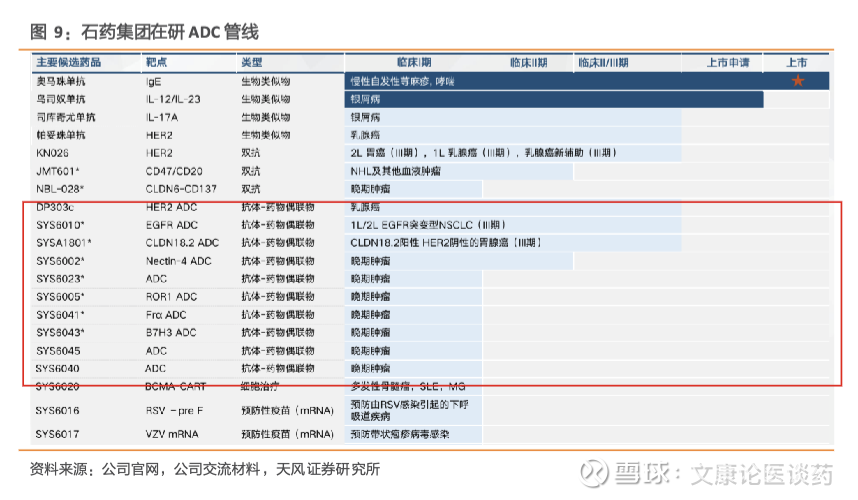
Task: Click the SYS6002* candidate cell
Action: [x=60, y=261]
